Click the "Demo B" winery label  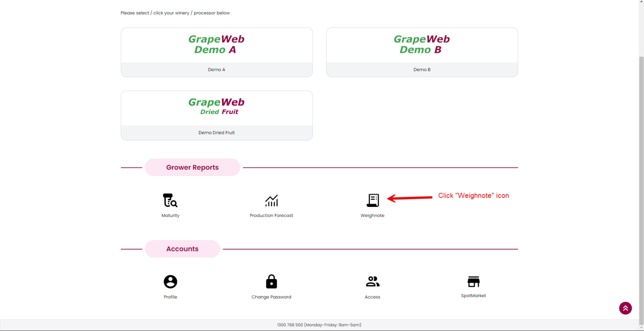click(x=422, y=70)
